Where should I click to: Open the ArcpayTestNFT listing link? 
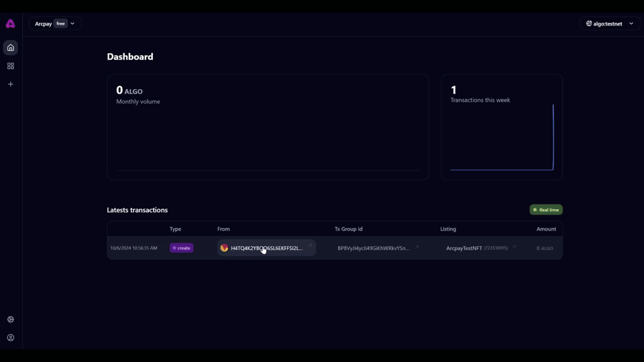point(464,248)
